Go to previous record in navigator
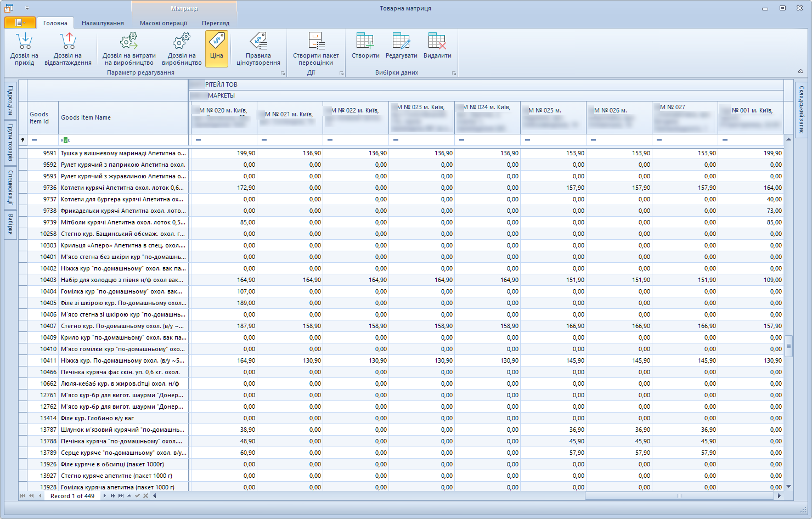Screen dimensions: 812x519 40,496
